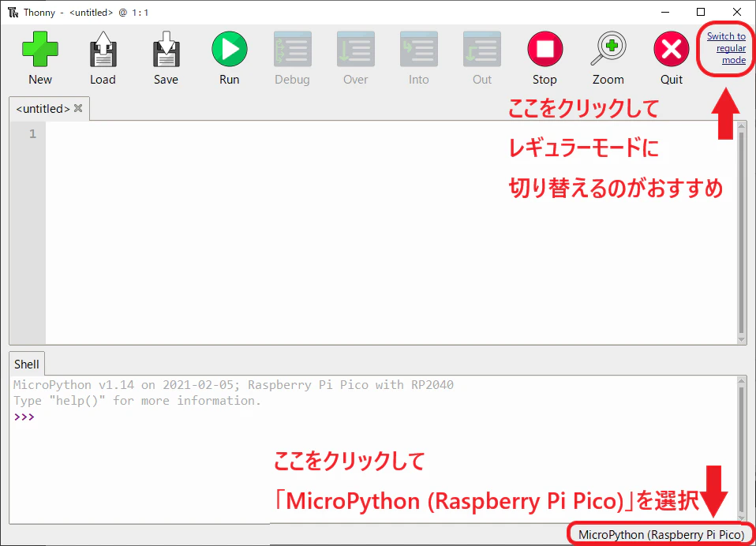Open a file using the Load icon
756x546 pixels.
(x=103, y=49)
